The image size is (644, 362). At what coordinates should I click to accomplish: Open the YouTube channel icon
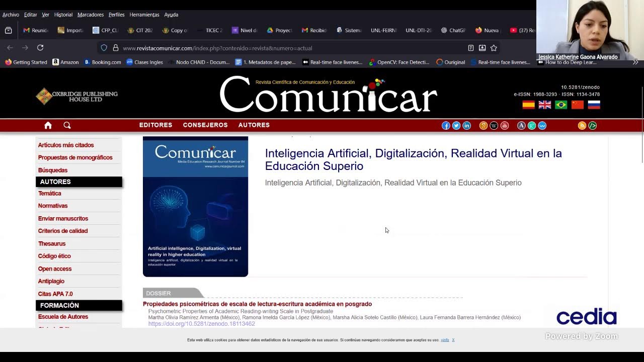(x=505, y=126)
